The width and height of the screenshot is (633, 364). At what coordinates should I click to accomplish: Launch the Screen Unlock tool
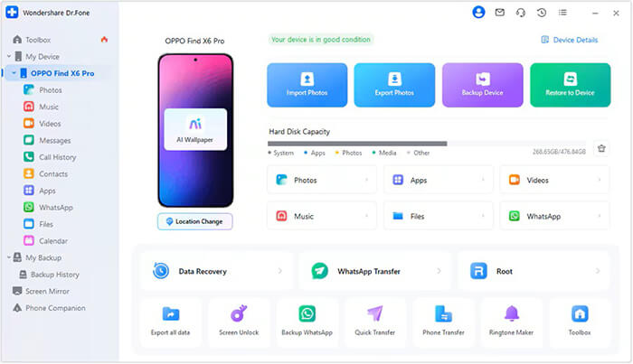coord(239,322)
